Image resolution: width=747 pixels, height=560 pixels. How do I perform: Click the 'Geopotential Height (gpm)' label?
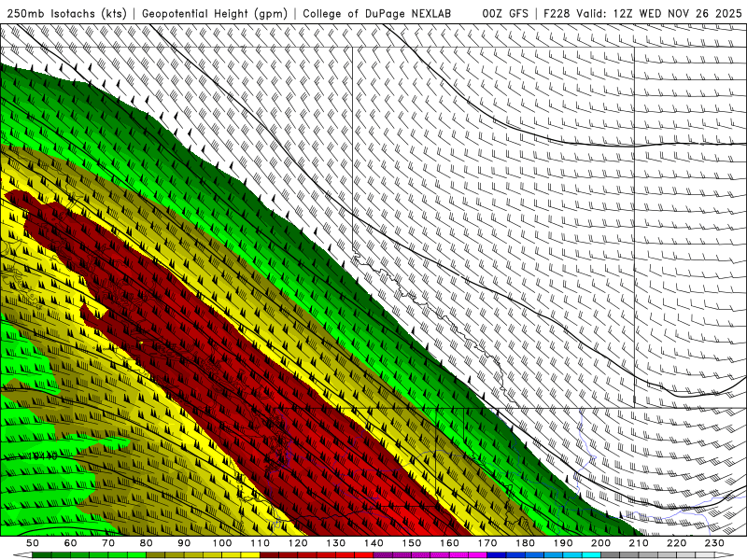(x=215, y=14)
